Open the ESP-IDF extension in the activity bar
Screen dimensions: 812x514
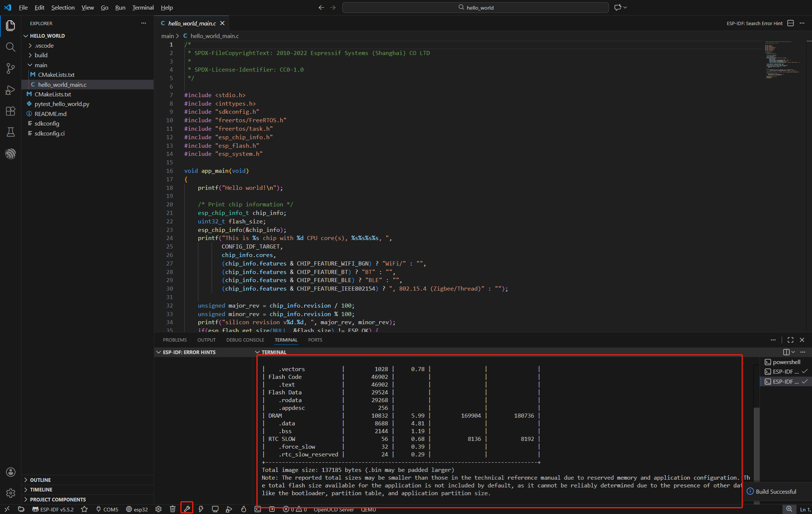[x=11, y=154]
